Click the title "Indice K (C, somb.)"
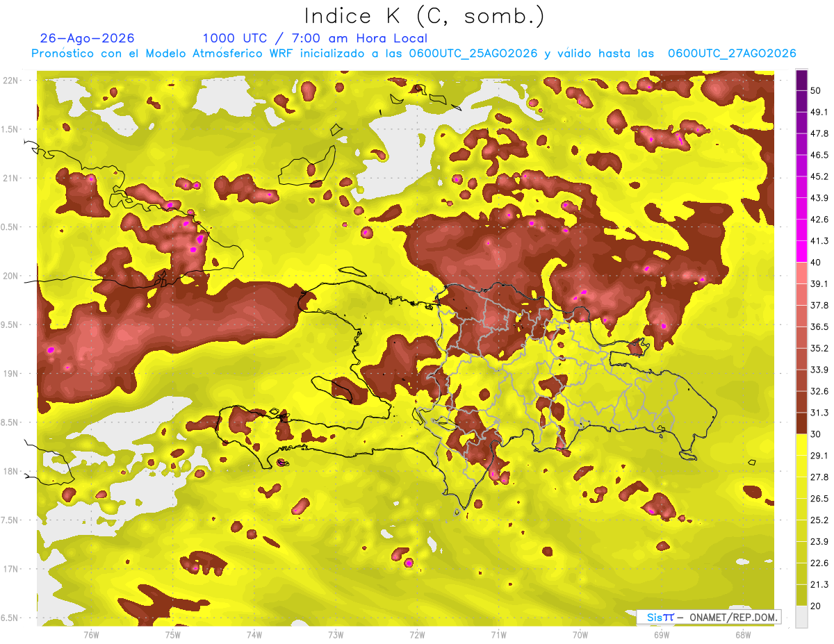Screen dimensions: 834x644 point(425,17)
